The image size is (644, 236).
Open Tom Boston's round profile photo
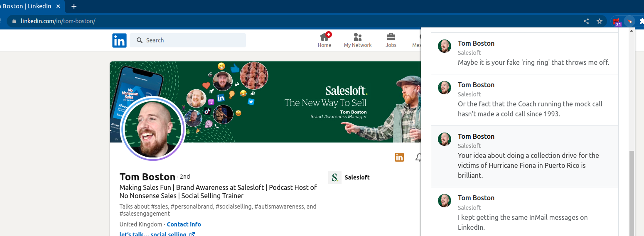[152, 128]
